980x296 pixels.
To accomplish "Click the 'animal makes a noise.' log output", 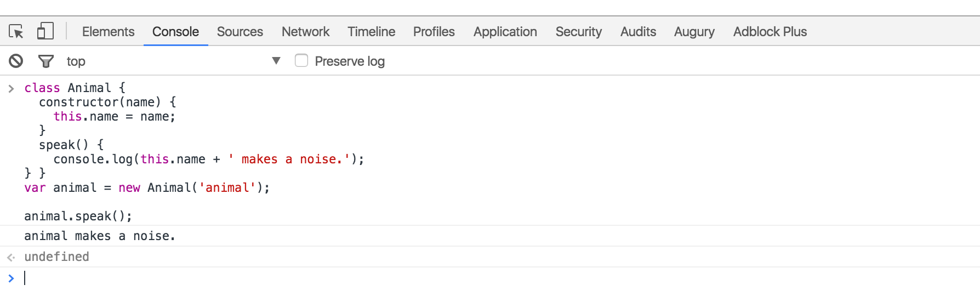I will tap(100, 236).
